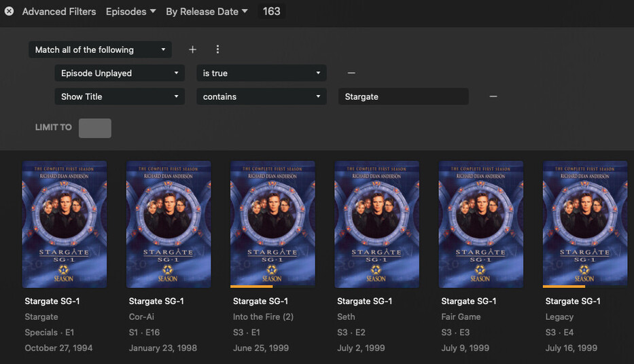Open the Specials E1 Stargate poster
This screenshot has height=364, width=634.
65,224
